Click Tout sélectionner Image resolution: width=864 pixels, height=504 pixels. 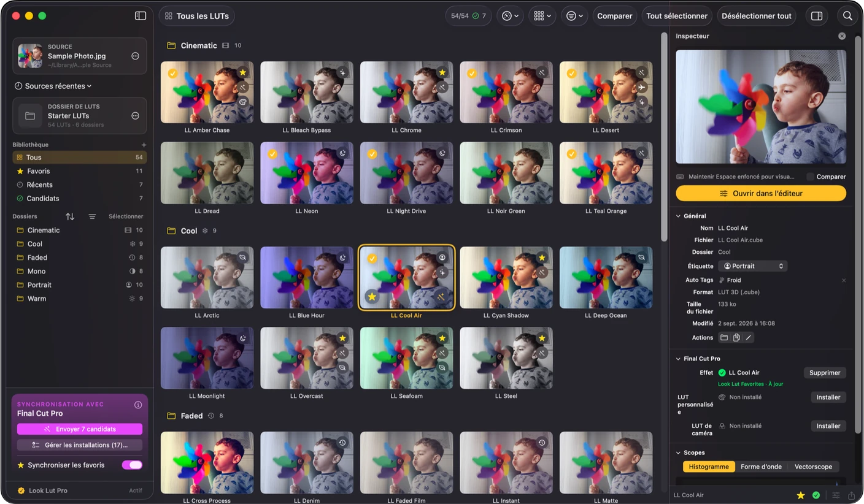677,16
